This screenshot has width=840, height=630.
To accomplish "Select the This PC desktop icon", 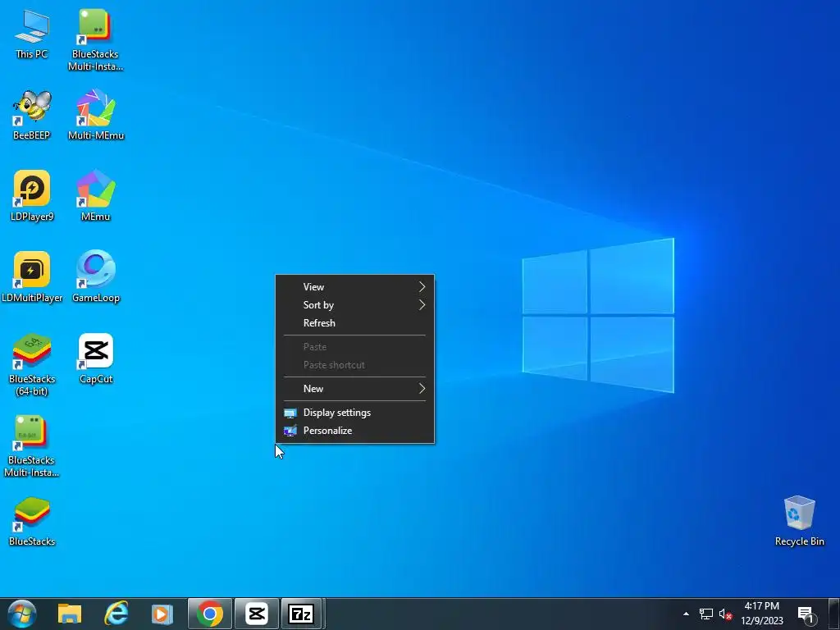I will click(32, 34).
